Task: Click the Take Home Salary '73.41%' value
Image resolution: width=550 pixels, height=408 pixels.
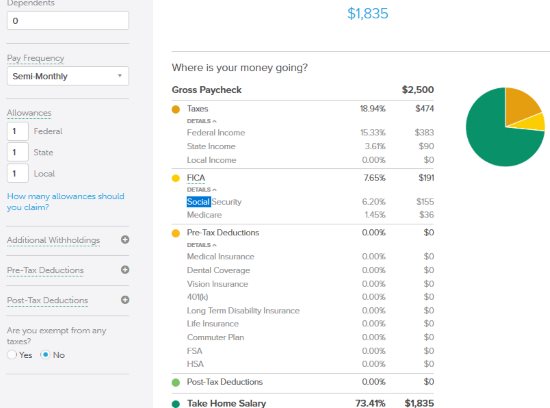Action: (x=370, y=403)
